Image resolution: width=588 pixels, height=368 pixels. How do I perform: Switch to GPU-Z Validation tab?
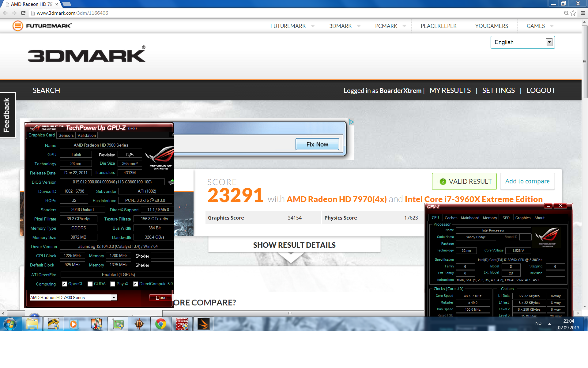tap(87, 135)
